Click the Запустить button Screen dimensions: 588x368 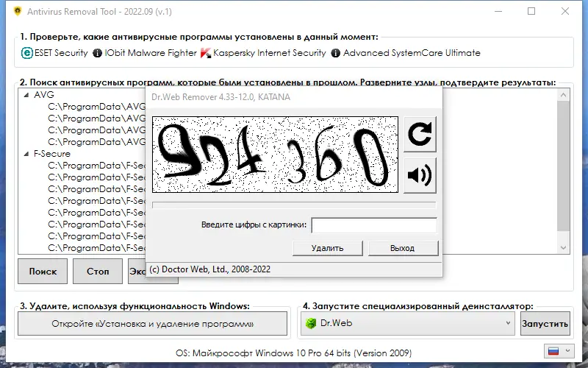pyautogui.click(x=545, y=324)
